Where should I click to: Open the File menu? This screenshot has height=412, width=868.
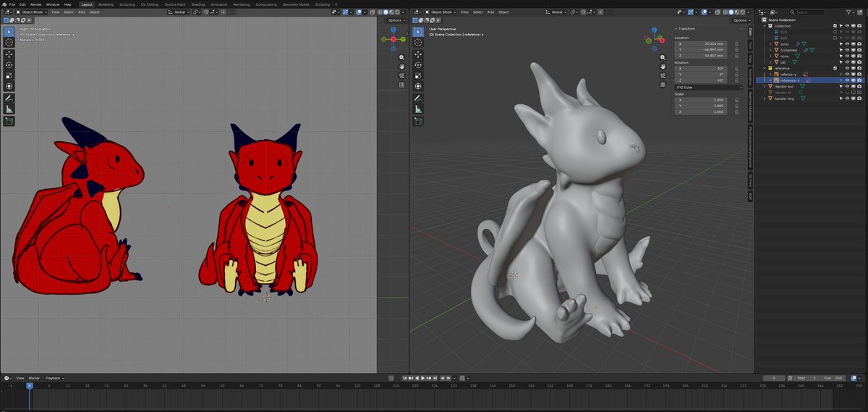click(12, 4)
